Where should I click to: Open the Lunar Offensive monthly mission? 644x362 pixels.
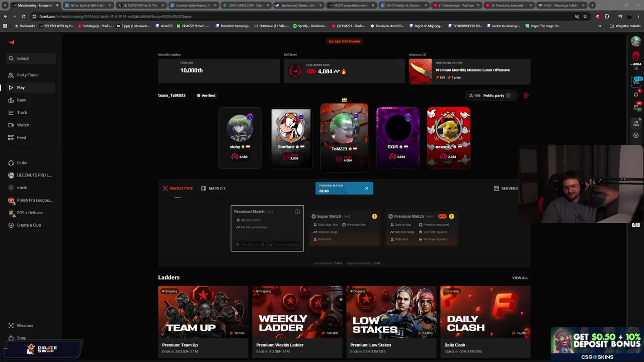[x=469, y=71]
